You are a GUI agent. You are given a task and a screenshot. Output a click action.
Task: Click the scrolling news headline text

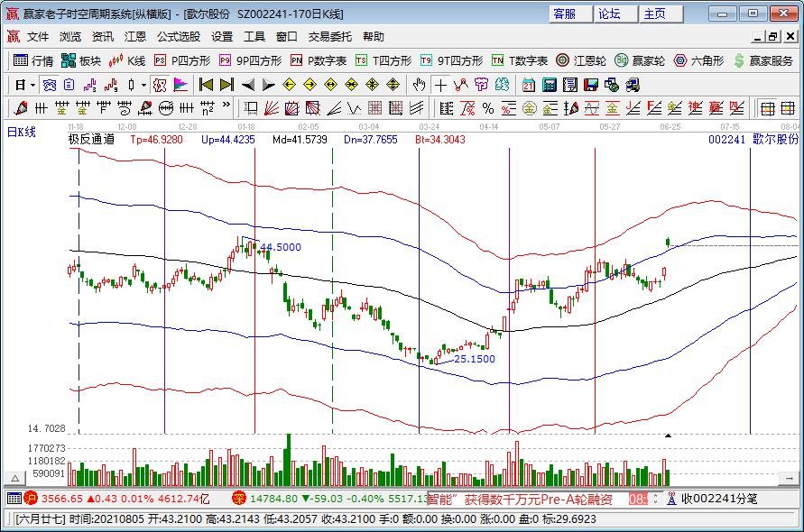pyautogui.click(x=520, y=500)
